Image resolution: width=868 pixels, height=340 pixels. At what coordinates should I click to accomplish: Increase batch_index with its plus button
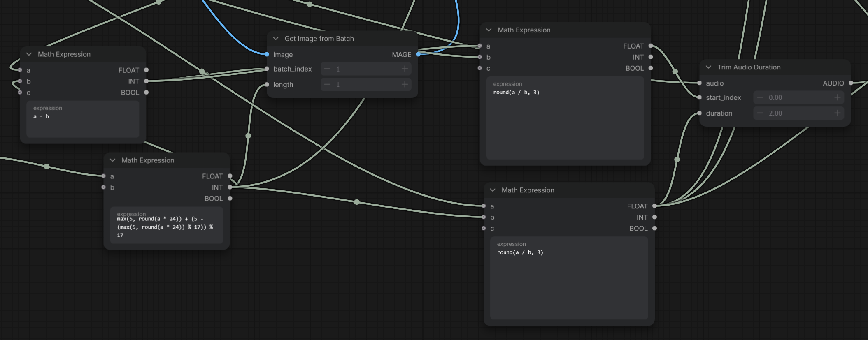405,69
